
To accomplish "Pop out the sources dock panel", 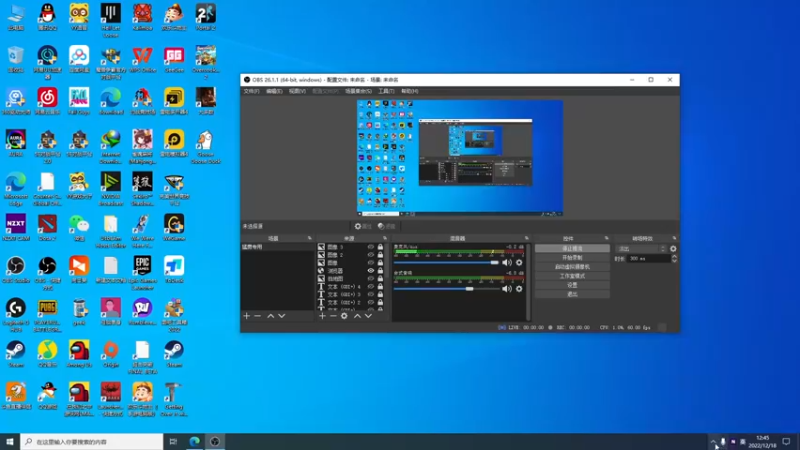I will tap(385, 238).
